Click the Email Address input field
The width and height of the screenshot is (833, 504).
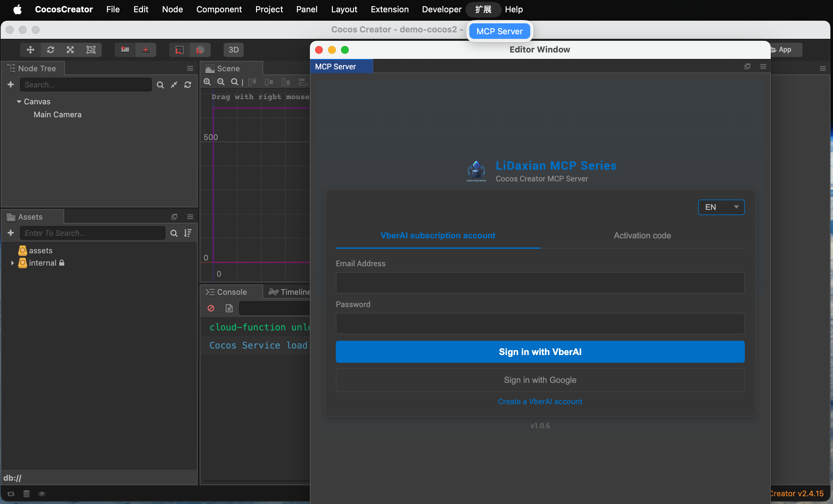point(540,283)
